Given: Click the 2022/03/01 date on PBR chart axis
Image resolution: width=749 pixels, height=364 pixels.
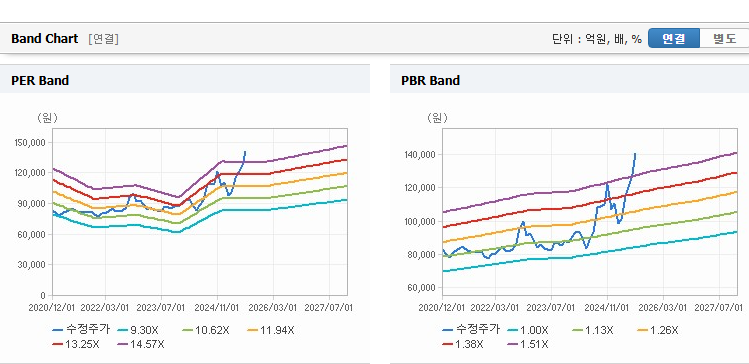Looking at the screenshot, I should pyautogui.click(x=495, y=307).
